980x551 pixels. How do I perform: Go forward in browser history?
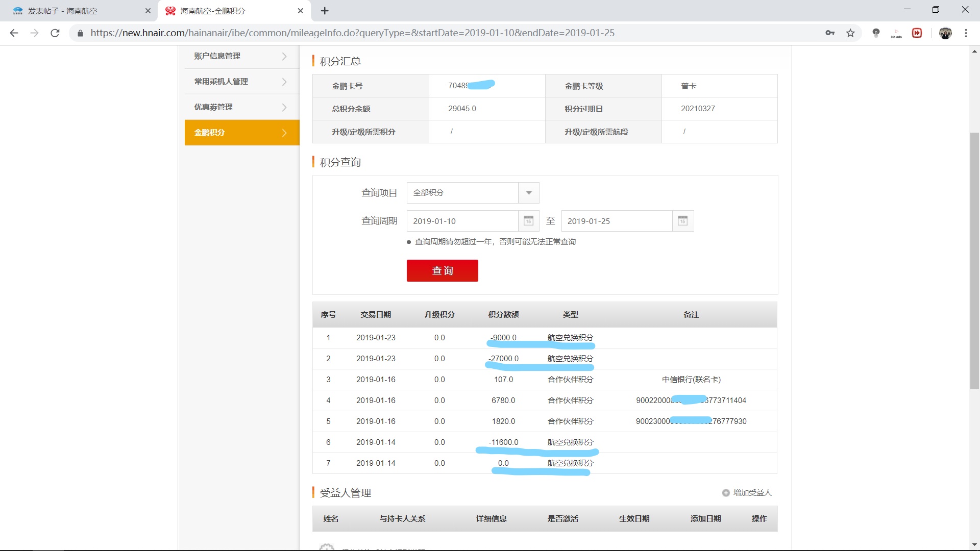click(34, 33)
